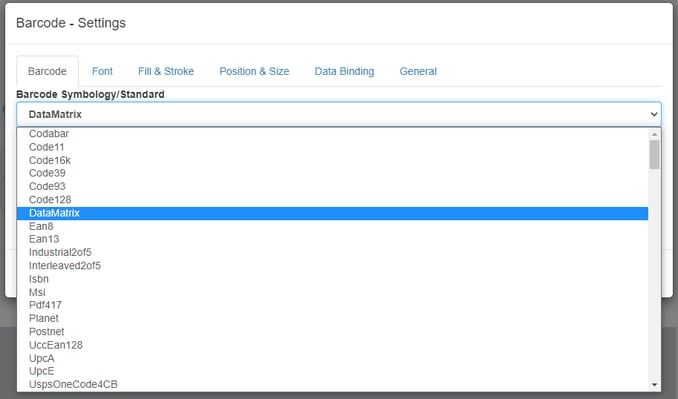Image resolution: width=678 pixels, height=399 pixels.
Task: Open the General tab
Action: click(418, 71)
